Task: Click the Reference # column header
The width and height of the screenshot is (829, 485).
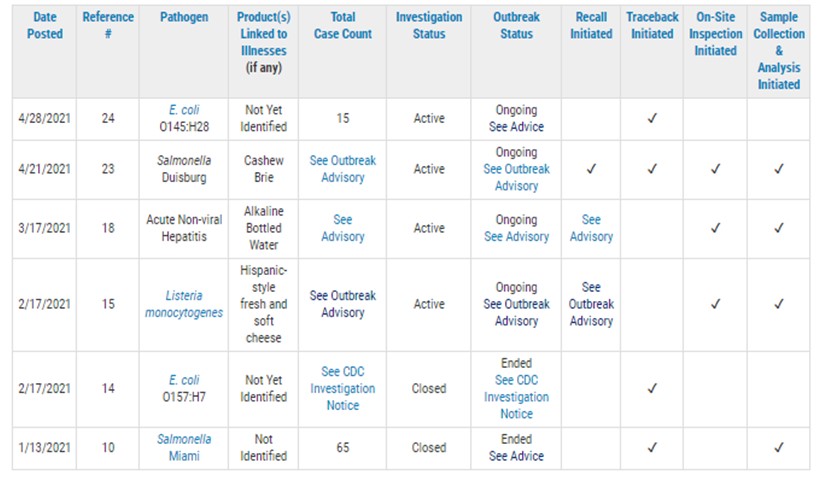Action: click(108, 26)
